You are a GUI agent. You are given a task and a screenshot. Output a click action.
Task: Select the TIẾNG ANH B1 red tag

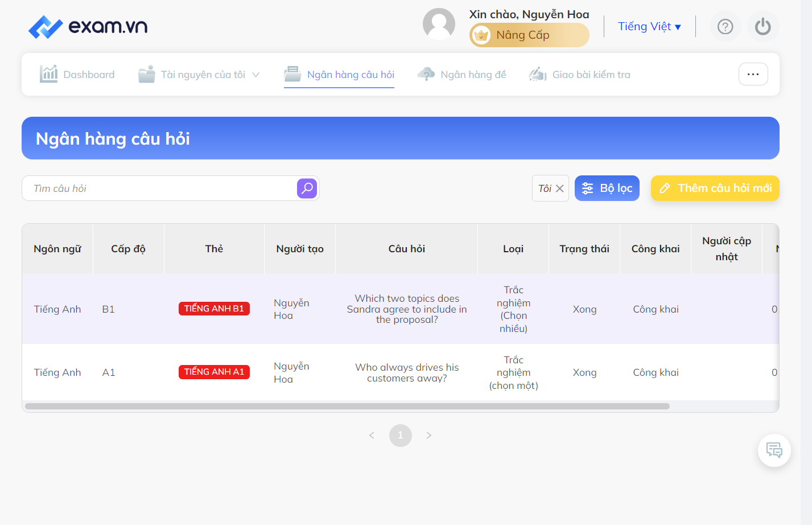[214, 309]
